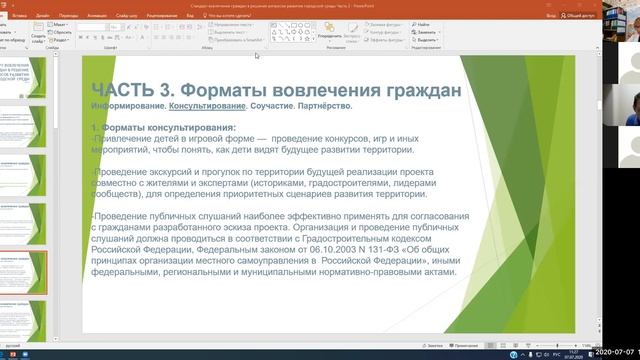Click the underlined Консультирование link on slide
The width and height of the screenshot is (640, 360).
tap(207, 106)
